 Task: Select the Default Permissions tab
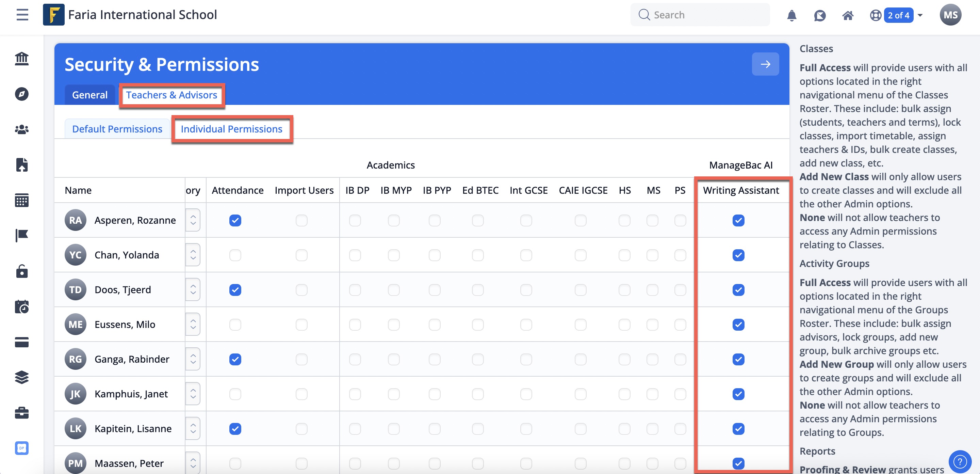click(117, 129)
